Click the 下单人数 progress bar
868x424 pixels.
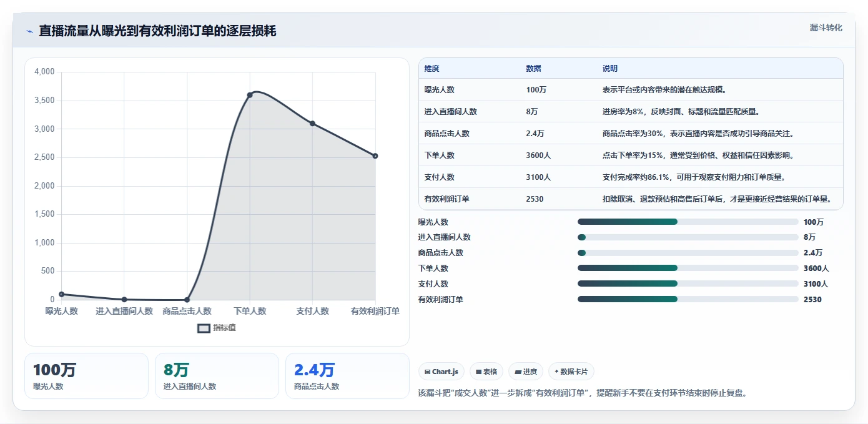(x=688, y=269)
